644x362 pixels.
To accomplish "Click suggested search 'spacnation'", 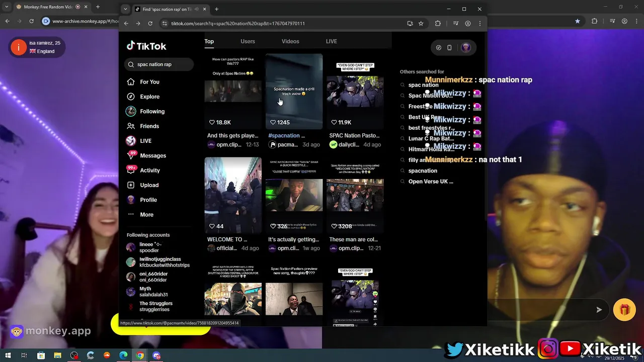I will pos(423,171).
